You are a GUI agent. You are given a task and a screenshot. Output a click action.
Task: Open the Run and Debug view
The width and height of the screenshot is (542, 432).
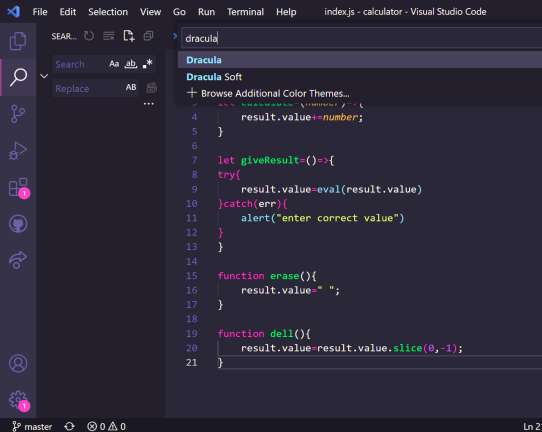[18, 151]
